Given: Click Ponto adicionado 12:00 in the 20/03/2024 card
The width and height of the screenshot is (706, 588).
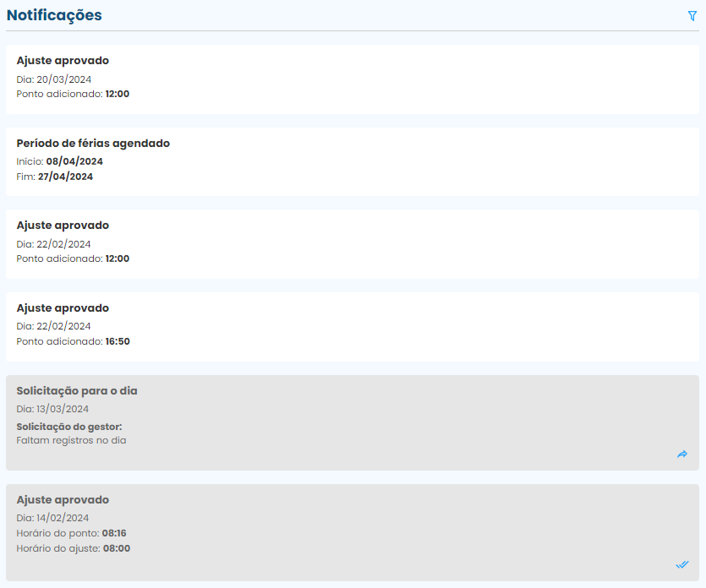Looking at the screenshot, I should point(73,94).
